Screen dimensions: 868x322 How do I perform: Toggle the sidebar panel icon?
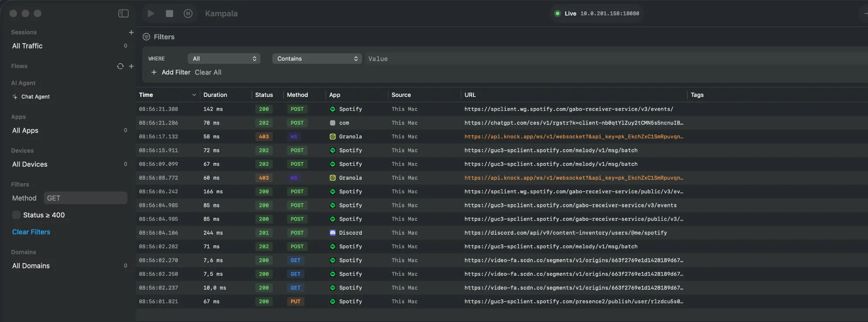tap(124, 14)
